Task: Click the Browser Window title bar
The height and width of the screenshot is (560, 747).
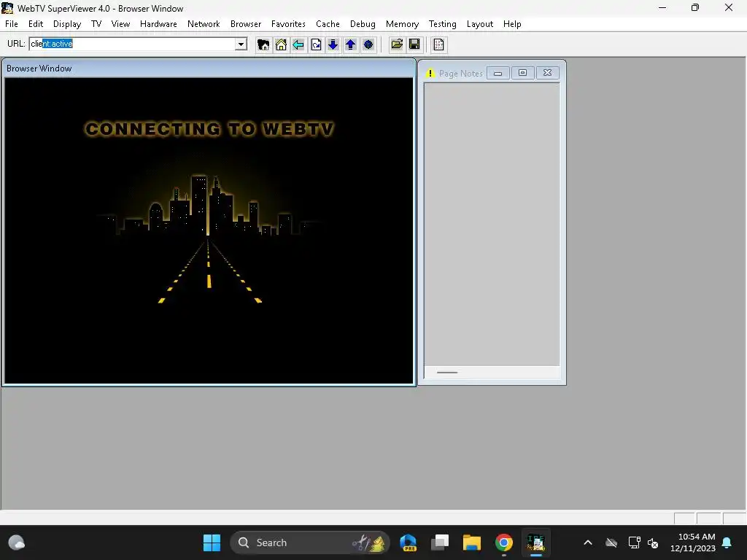Action: (209, 69)
